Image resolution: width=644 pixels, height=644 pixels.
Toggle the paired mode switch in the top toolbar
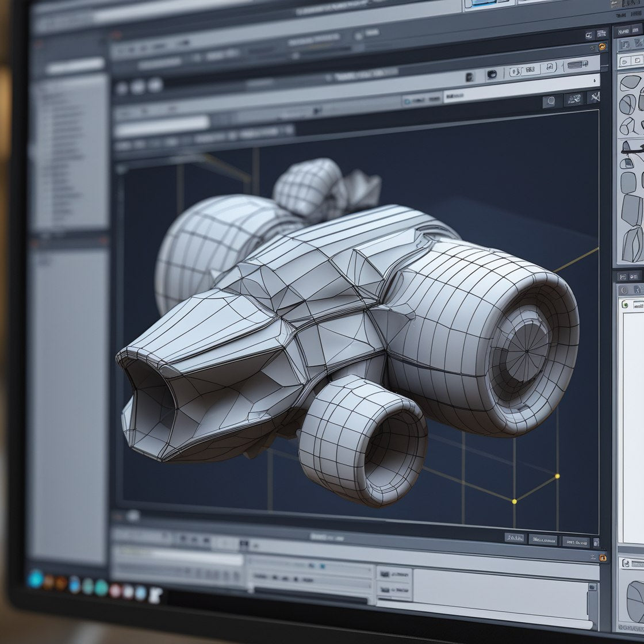click(x=523, y=71)
